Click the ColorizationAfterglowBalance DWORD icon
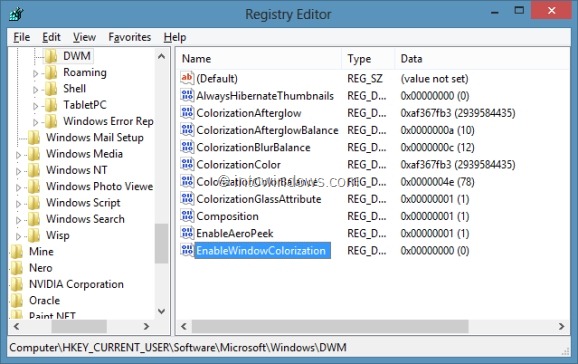The width and height of the screenshot is (578, 364). (187, 129)
